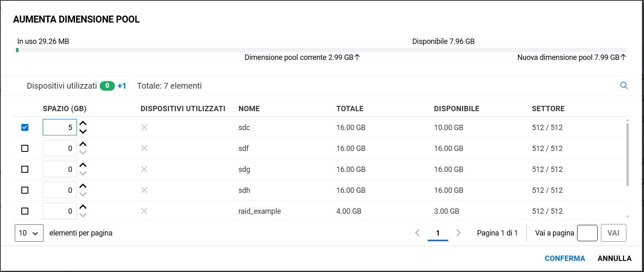Sort by NOME column header

coord(249,109)
